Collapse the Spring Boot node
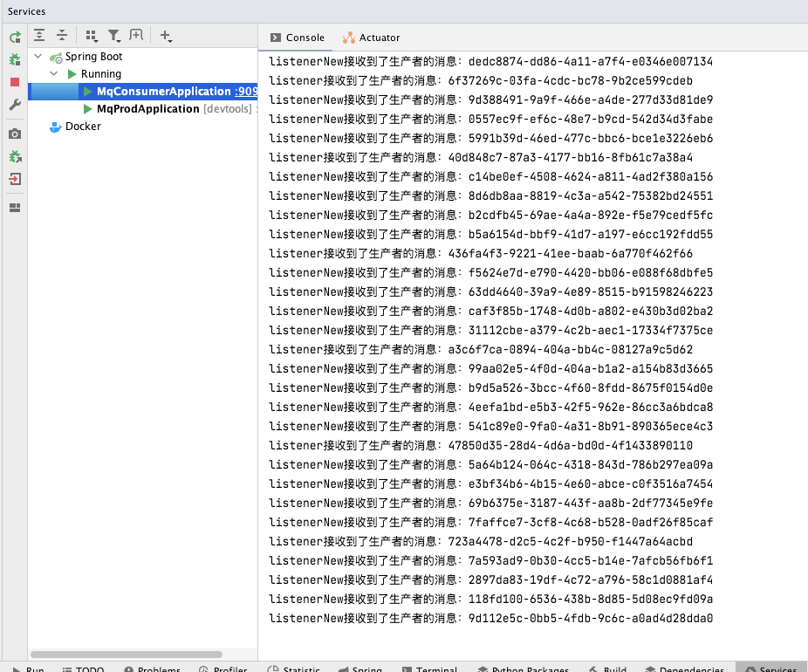 click(38, 56)
